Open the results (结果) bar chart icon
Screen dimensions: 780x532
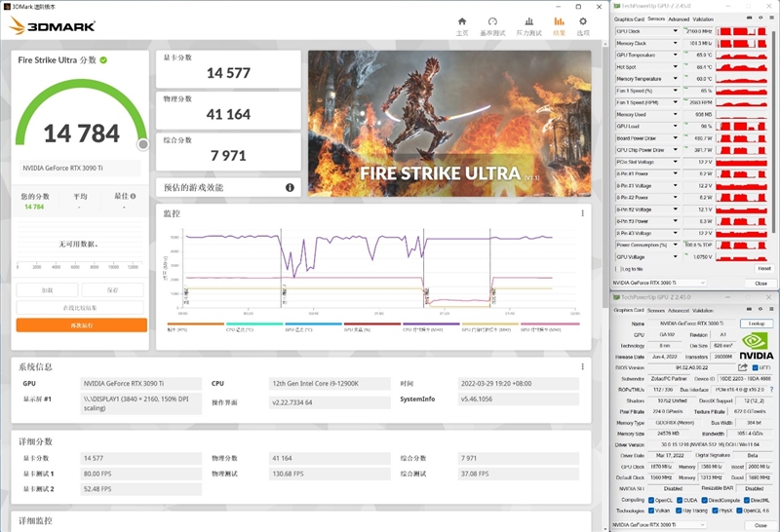coord(559,21)
